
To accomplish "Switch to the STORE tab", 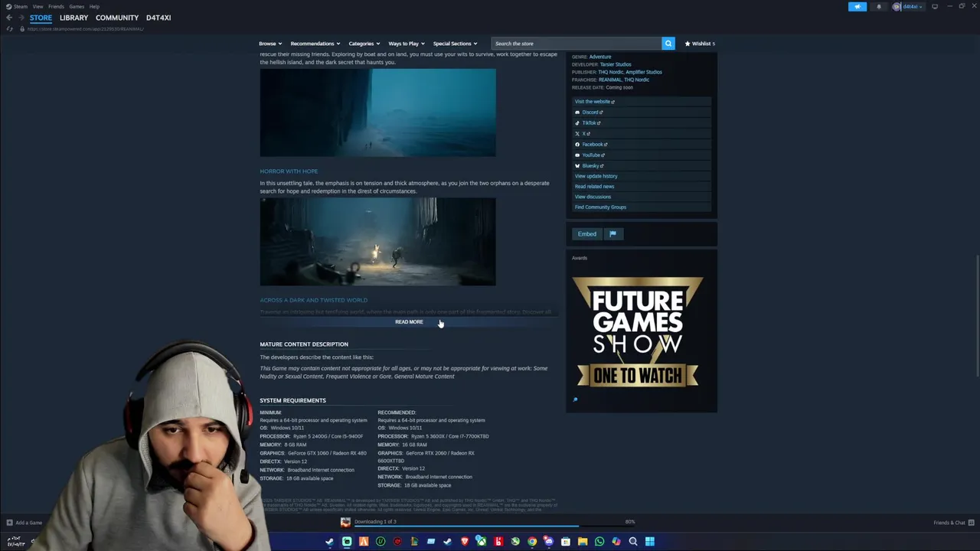I will click(x=41, y=18).
